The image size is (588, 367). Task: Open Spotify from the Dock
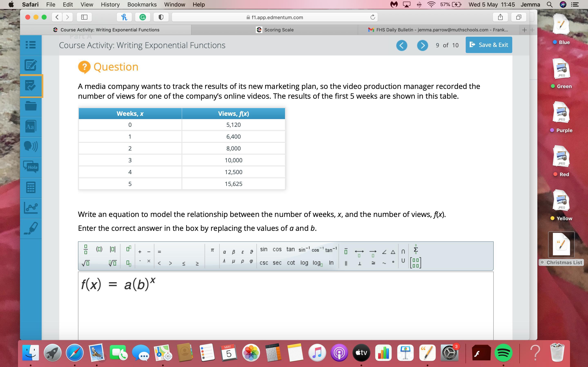click(503, 353)
